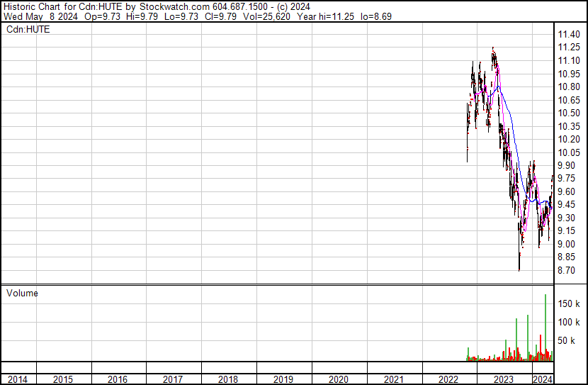Click the 10.65 price axis label
Viewport: 588px width, 385px height.
pos(569,100)
